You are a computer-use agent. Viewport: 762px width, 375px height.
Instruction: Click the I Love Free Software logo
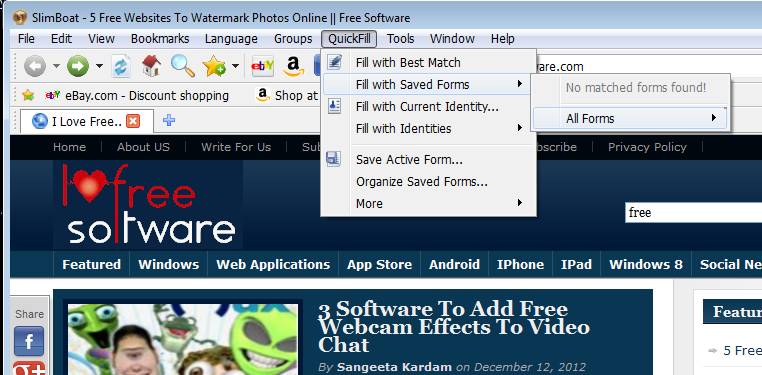point(148,205)
